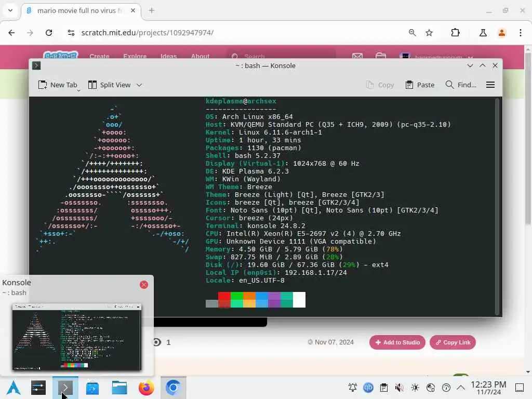Click the red color block in terminal
The width and height of the screenshot is (532, 399).
(224, 296)
